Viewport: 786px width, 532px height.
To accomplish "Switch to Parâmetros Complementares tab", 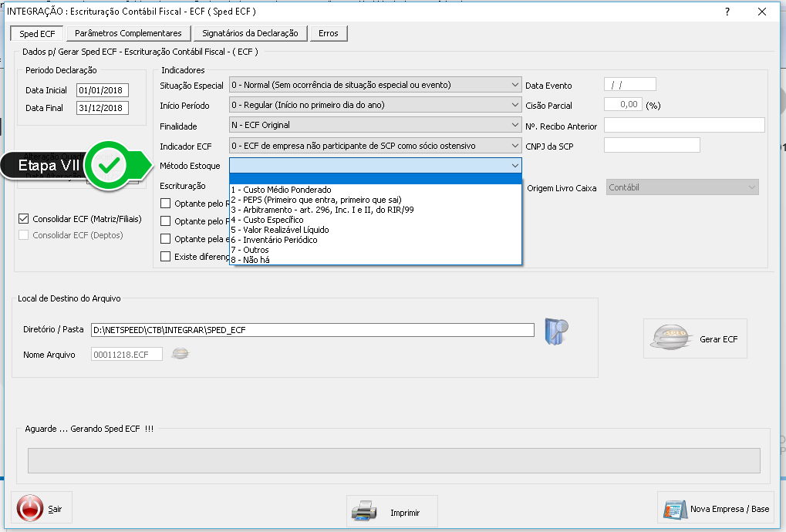I will (128, 33).
